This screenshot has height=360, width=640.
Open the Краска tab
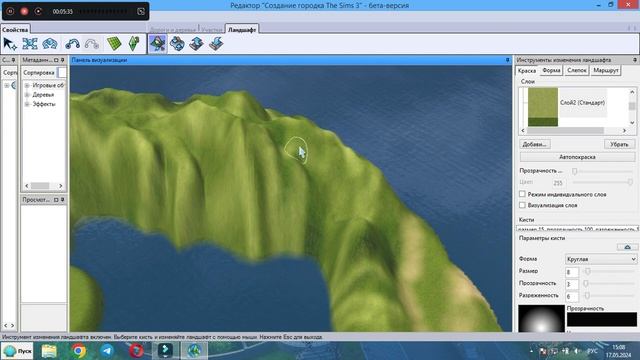pos(527,71)
